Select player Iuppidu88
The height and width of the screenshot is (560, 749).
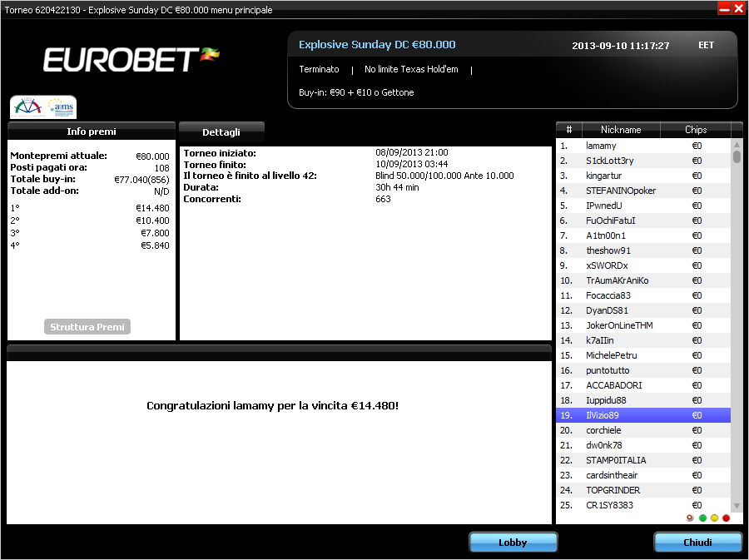643,400
